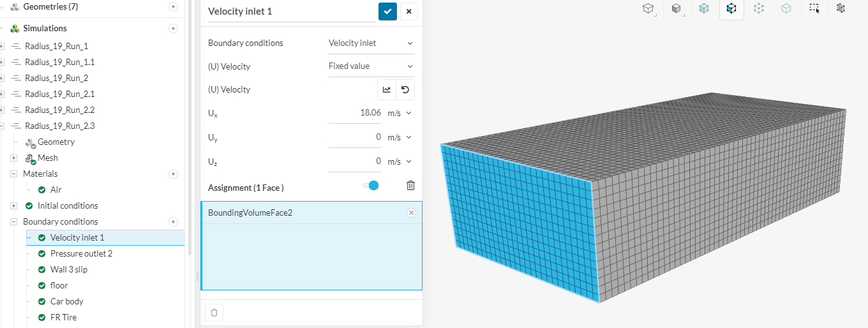Collapse the Materials tree node
The width and height of the screenshot is (868, 328).
pyautogui.click(x=13, y=174)
